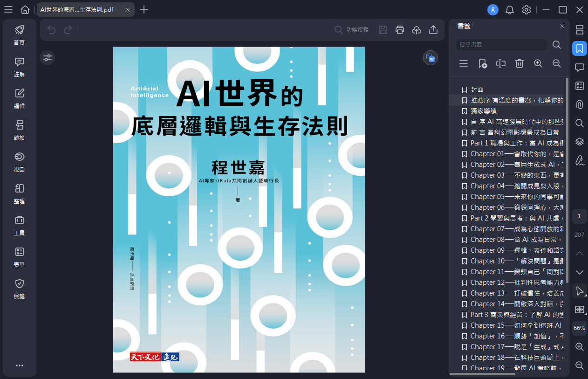Viewport: 588px width, 379px height.
Task: Close the 書籤 bookmarks panel
Action: [562, 26]
